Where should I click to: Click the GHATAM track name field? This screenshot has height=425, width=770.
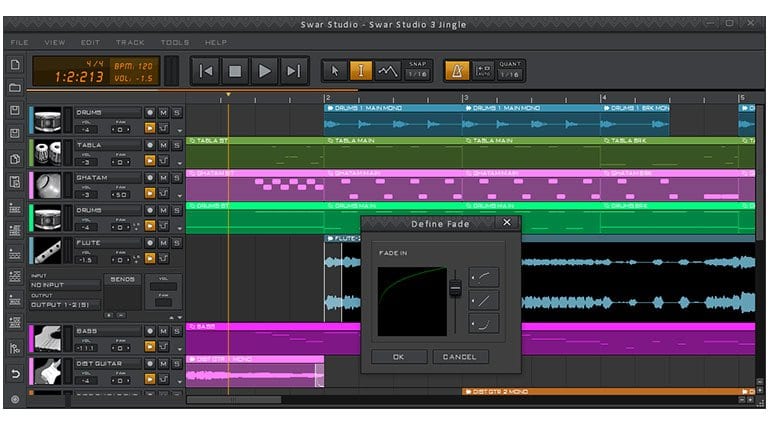(x=108, y=178)
